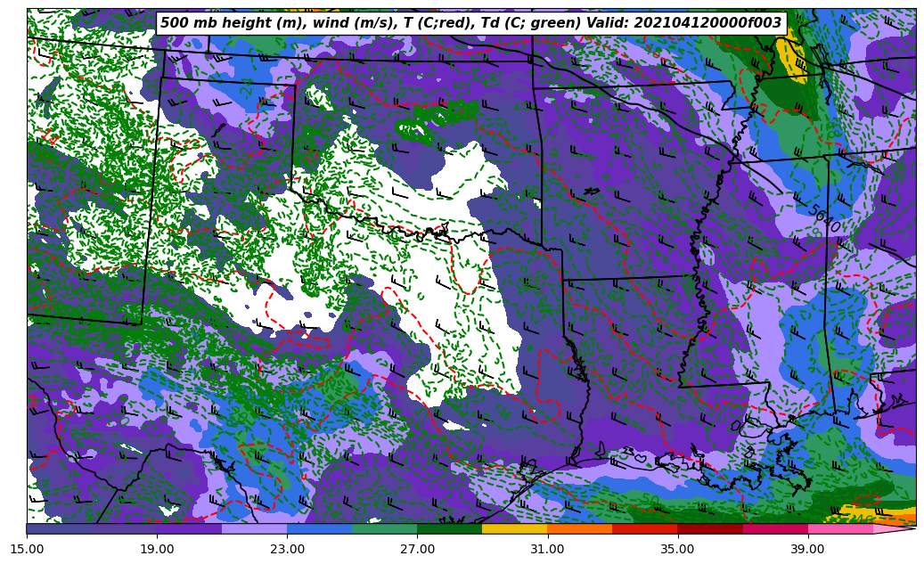Select the light lavender colorbar segment before 23.00
Image resolution: width=924 pixels, height=564 pixels.
point(255,528)
